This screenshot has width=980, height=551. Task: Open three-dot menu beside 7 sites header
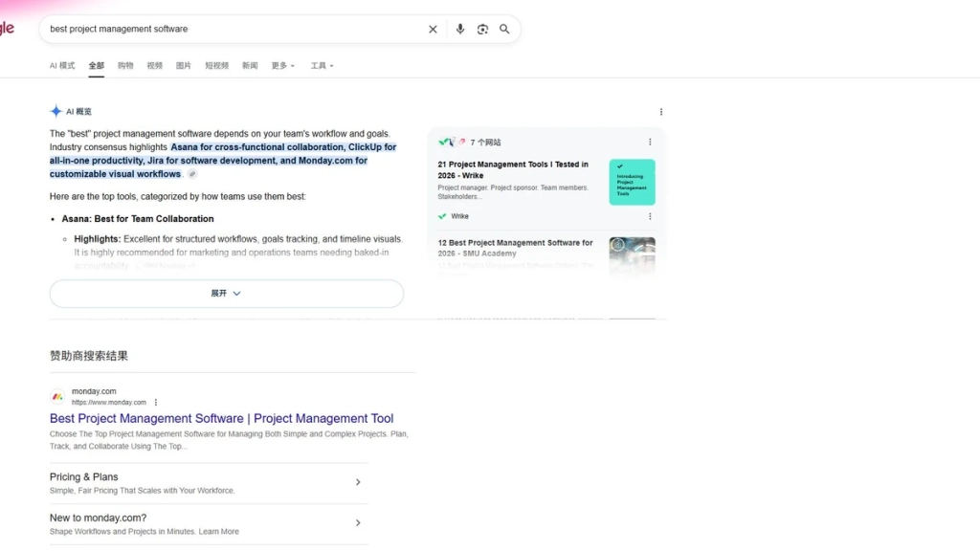click(x=650, y=142)
